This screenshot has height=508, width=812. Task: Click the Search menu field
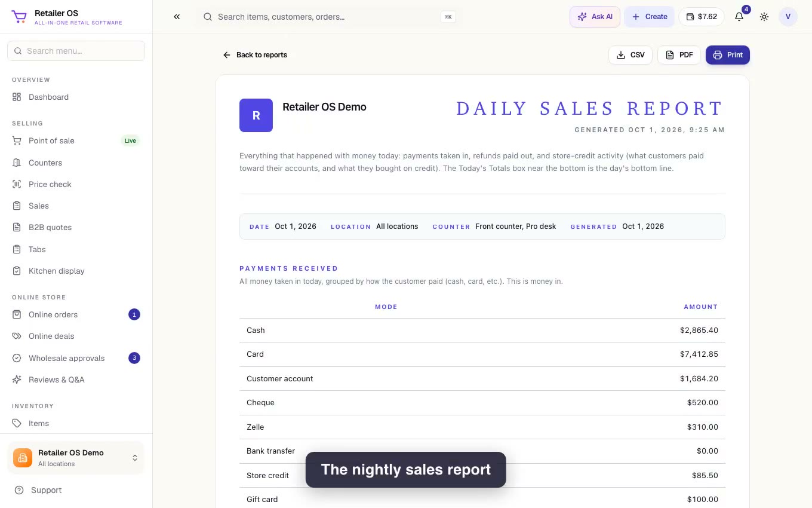coord(76,51)
